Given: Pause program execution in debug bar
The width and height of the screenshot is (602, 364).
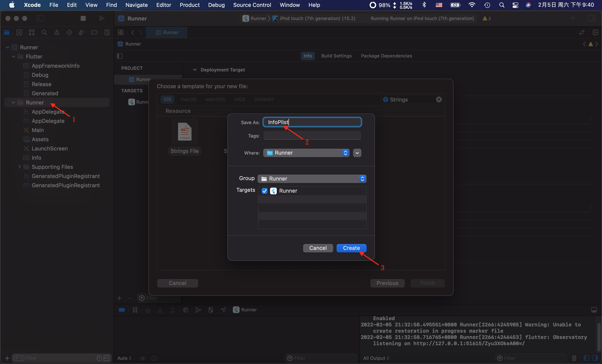Looking at the screenshot, I should click(x=135, y=310).
